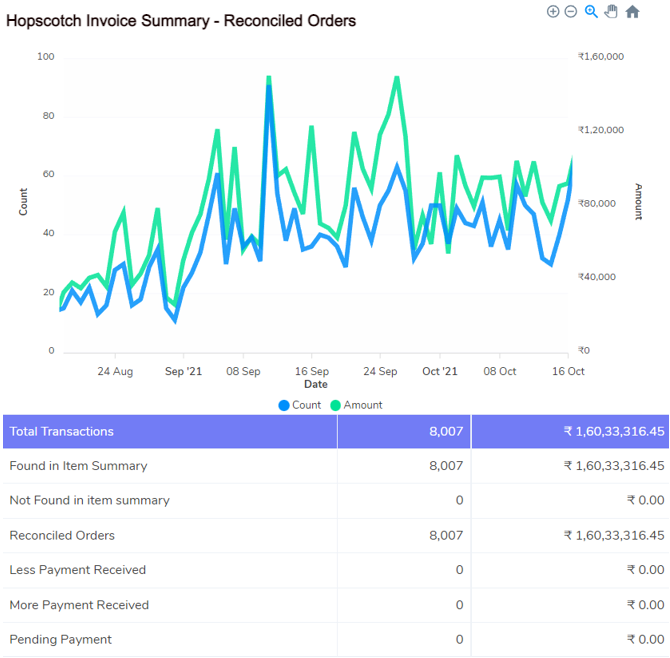The width and height of the screenshot is (670, 658).
Task: Click the Found in Item Summary count 8,007
Action: click(x=446, y=466)
